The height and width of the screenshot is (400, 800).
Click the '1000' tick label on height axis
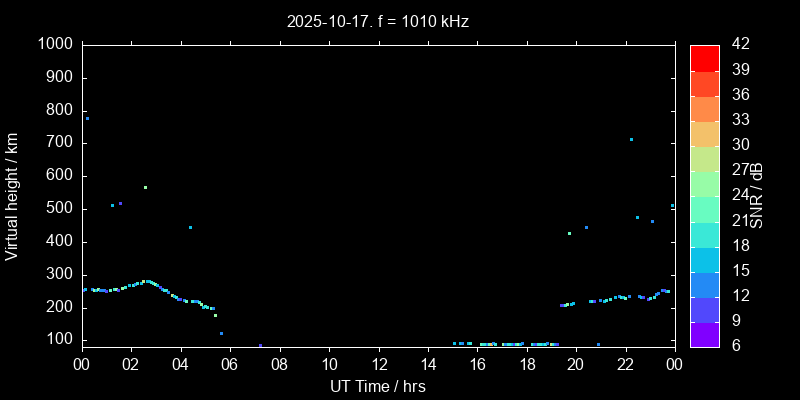click(54, 44)
